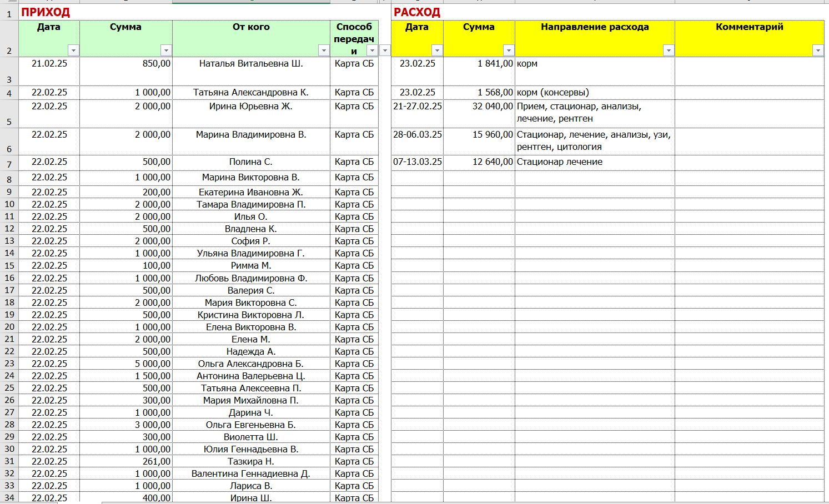The width and height of the screenshot is (829, 504).
Task: Click the cell Лариса В.
Action: point(252,486)
